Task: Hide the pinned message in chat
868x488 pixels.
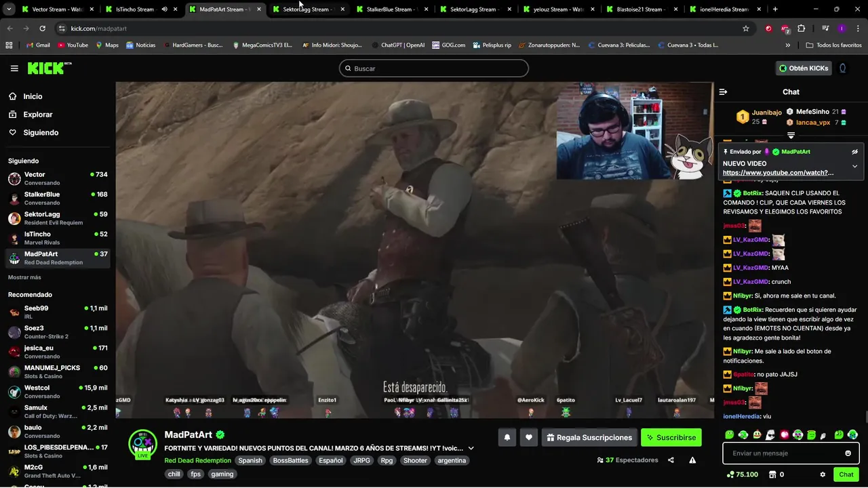Action: click(x=854, y=152)
